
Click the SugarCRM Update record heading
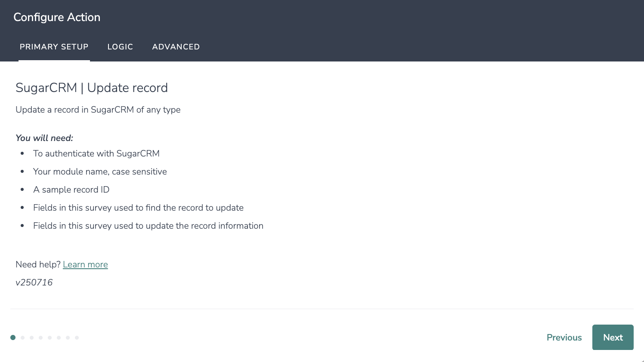(92, 88)
